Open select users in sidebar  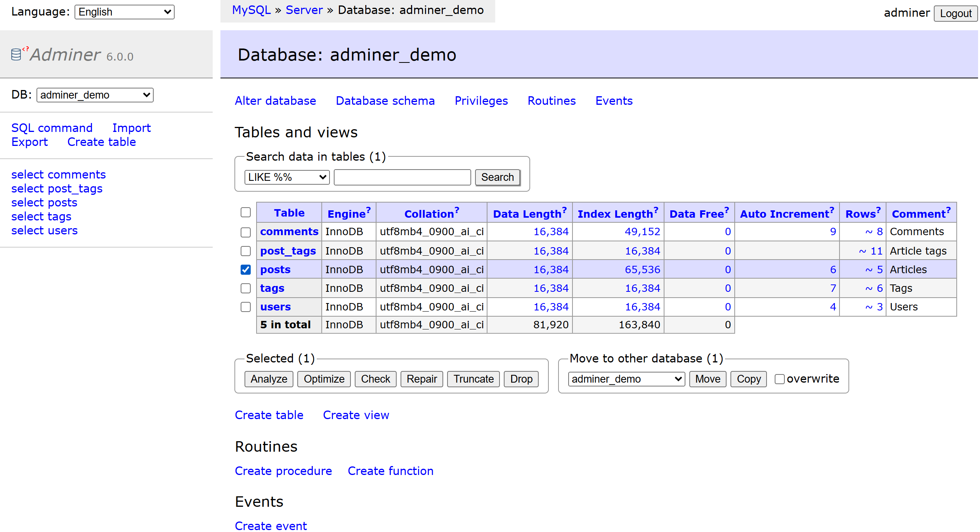(45, 230)
